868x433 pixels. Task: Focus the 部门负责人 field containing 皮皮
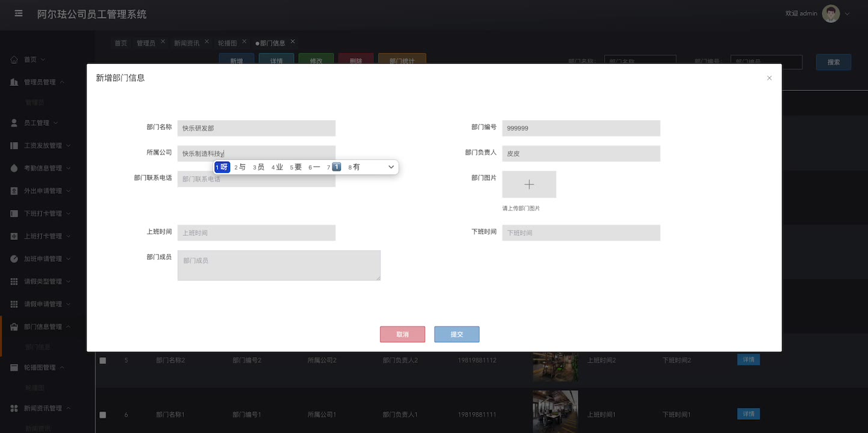581,153
